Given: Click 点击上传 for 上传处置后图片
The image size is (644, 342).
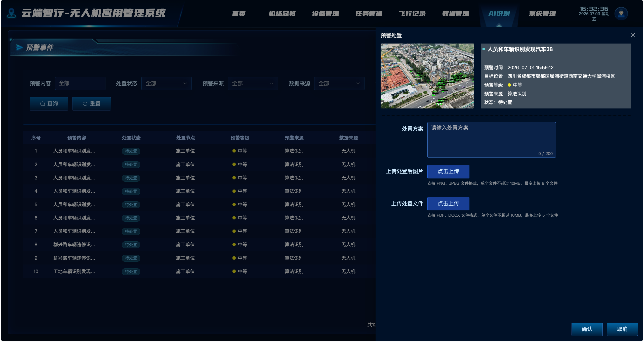Looking at the screenshot, I should click(x=448, y=172).
